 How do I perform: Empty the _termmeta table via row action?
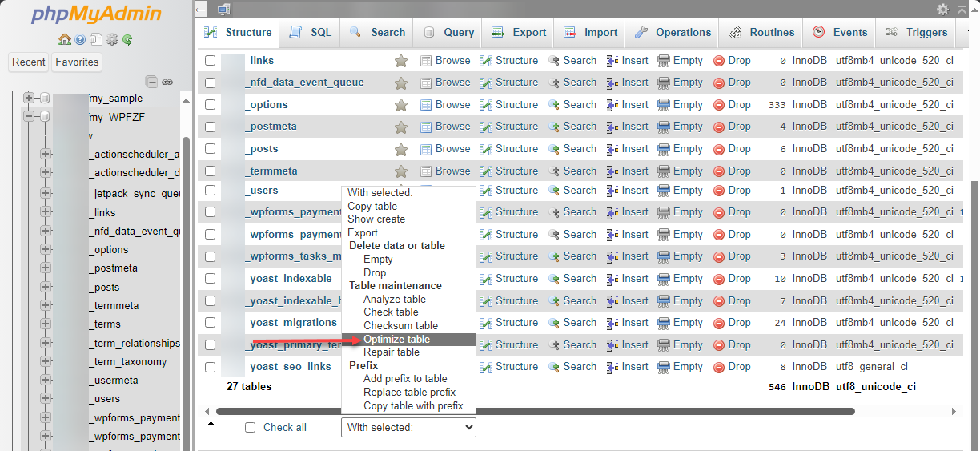pyautogui.click(x=680, y=171)
